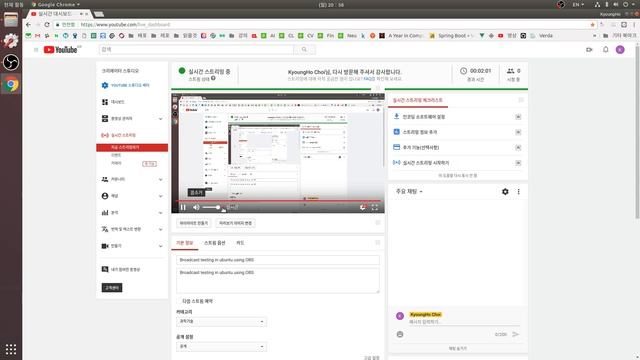The image size is (640, 360).
Task: Seek on the red preview progress bar
Action: point(278,201)
